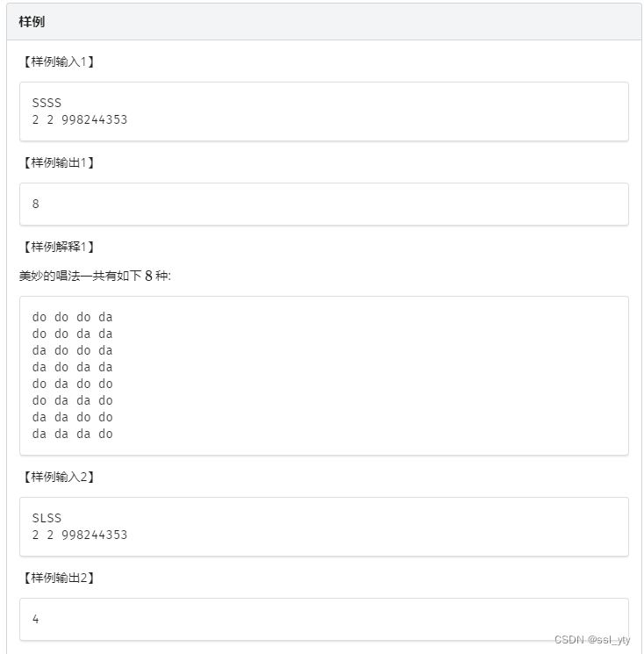644x654 pixels.
Task: Click the 998244353 line of sample input 1
Action: 80,119
